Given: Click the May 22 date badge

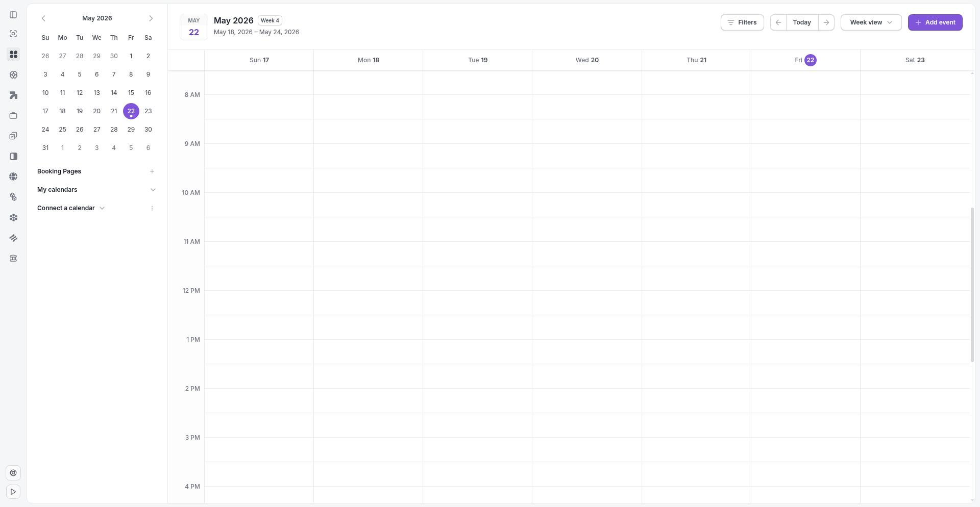Looking at the screenshot, I should click(x=194, y=27).
